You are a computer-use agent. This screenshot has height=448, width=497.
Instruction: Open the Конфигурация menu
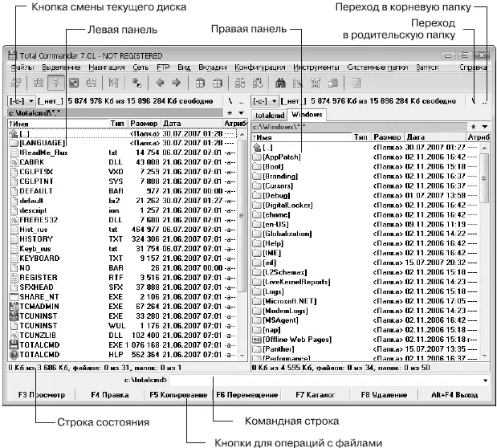click(x=259, y=67)
